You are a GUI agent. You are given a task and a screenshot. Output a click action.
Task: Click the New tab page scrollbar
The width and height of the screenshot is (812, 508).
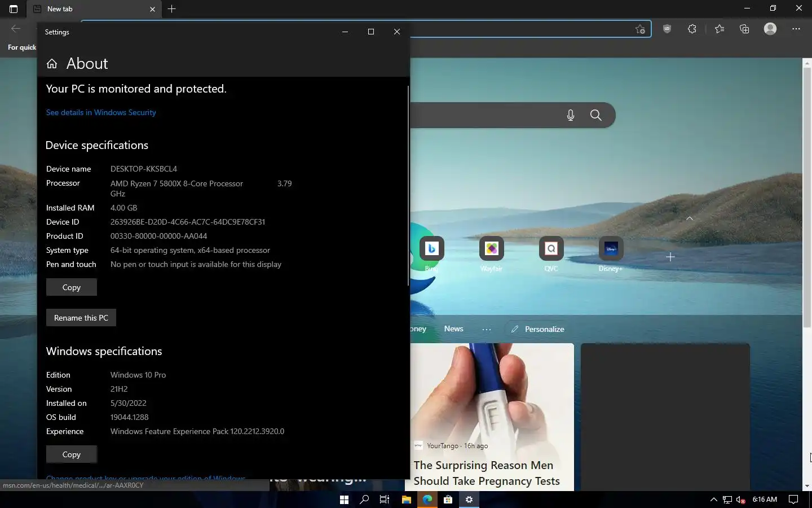coord(807,198)
